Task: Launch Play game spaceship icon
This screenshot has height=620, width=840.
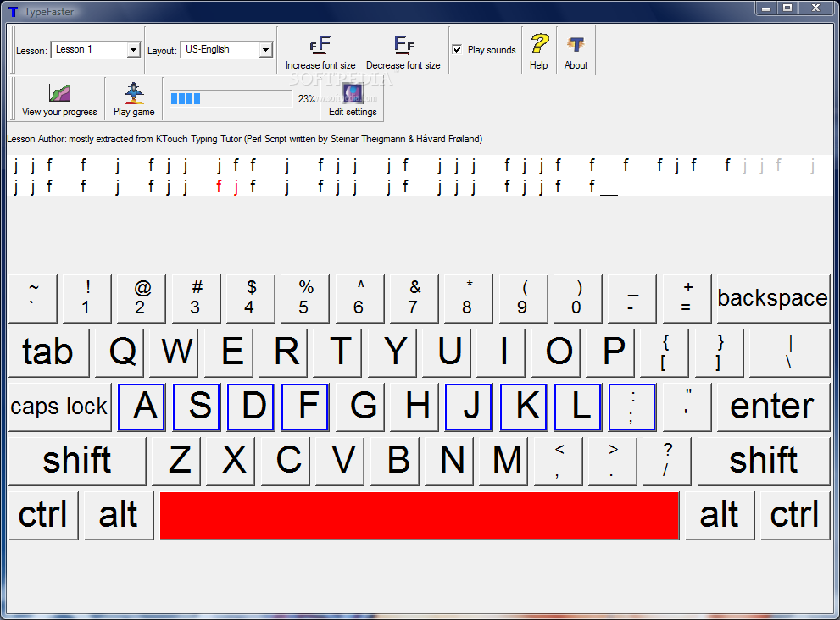Action: [134, 93]
